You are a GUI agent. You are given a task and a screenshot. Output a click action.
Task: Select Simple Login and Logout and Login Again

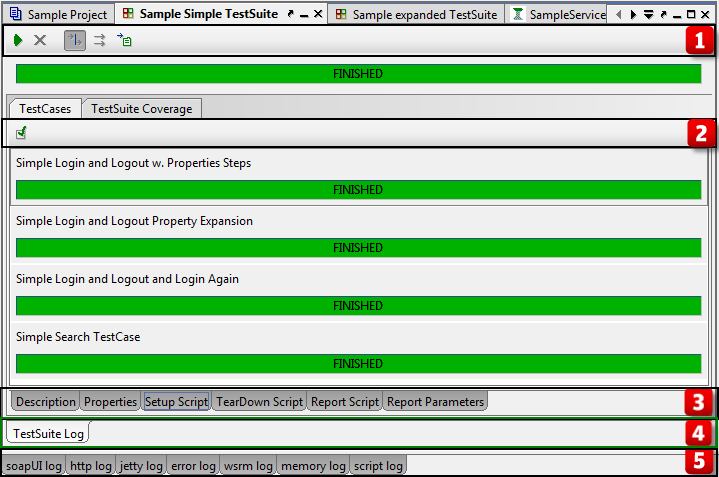[x=127, y=279]
